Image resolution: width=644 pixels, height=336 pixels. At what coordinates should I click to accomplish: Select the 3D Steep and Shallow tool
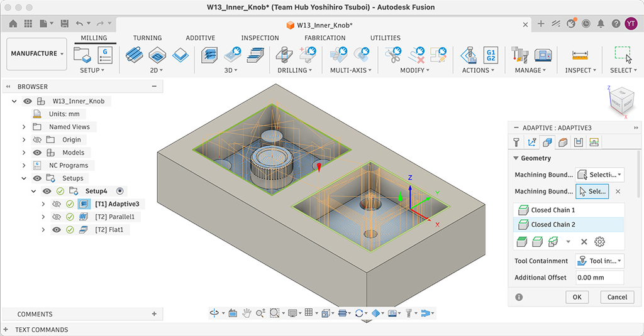click(x=255, y=55)
